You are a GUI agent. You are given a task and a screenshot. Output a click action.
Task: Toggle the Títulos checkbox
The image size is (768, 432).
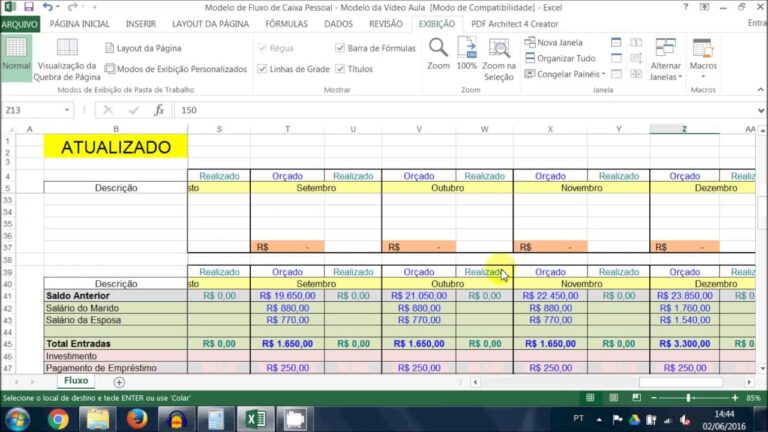click(340, 69)
